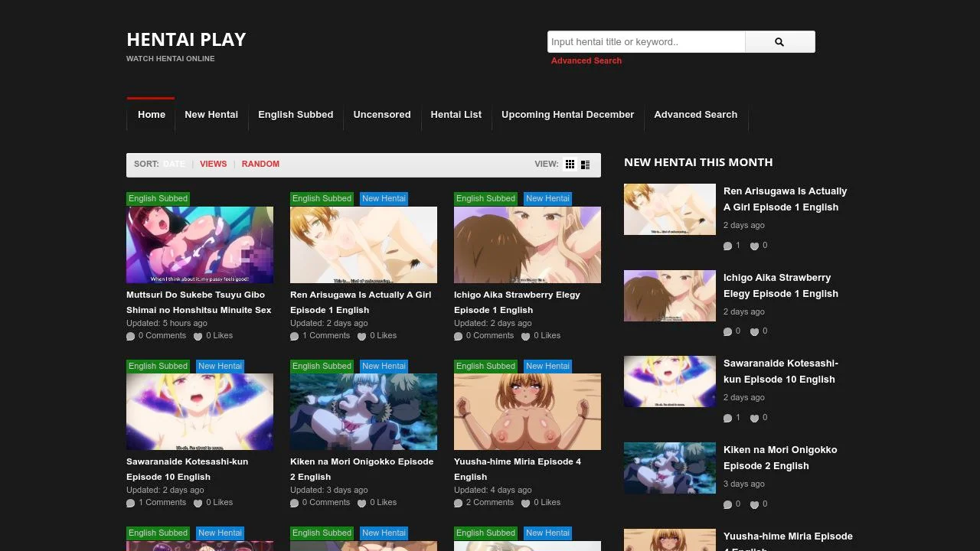Select the grid view icon
This screenshot has height=551, width=980.
[x=570, y=164]
